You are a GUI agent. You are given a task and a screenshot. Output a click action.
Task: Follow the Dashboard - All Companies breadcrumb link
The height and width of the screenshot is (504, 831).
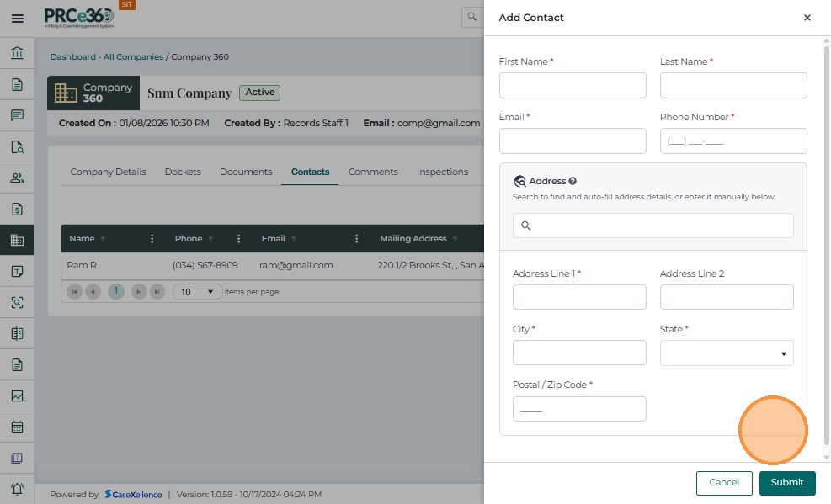tap(106, 57)
